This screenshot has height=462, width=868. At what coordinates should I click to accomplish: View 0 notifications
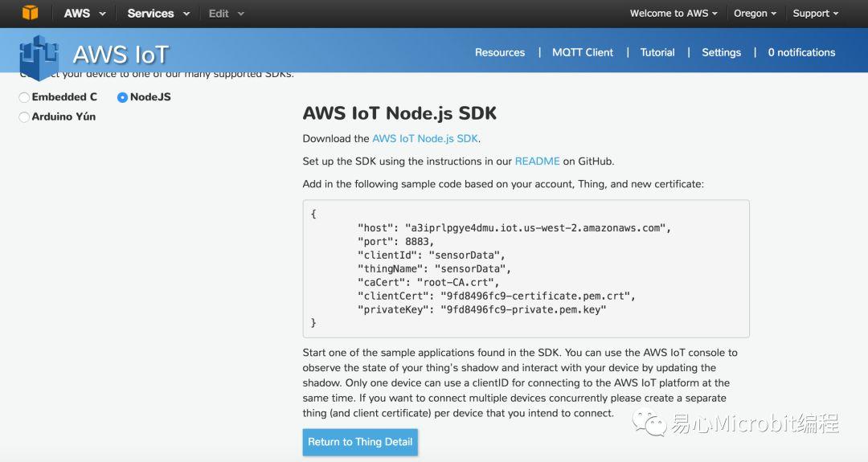[x=801, y=52]
